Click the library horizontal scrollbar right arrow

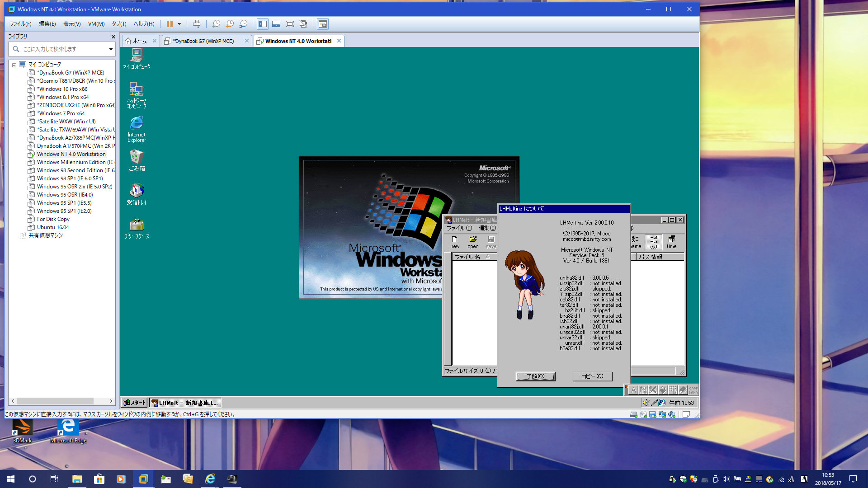pyautogui.click(x=111, y=401)
